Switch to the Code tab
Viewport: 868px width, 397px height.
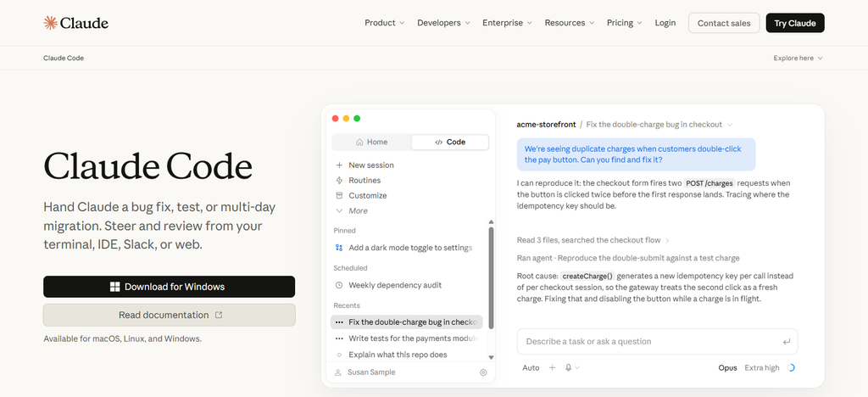pyautogui.click(x=450, y=143)
